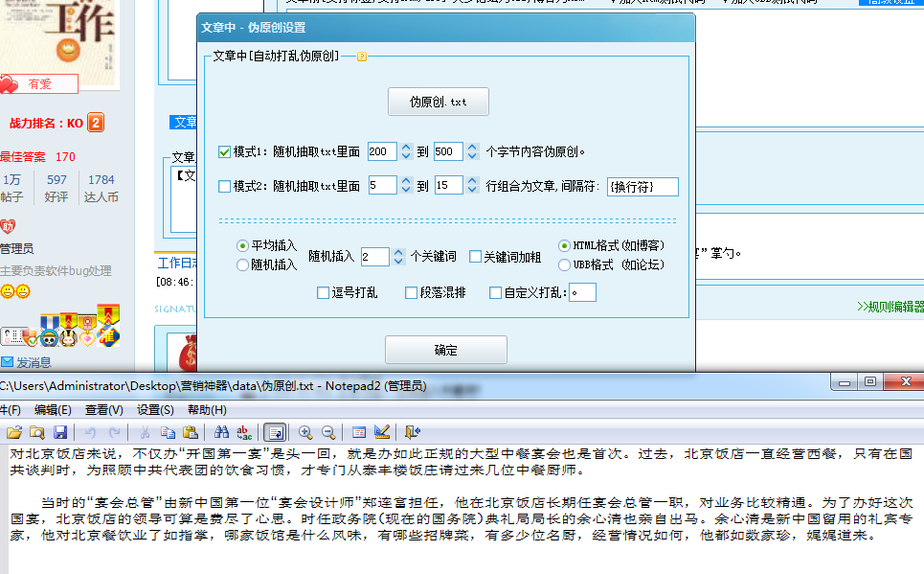Click the 伪原创.txt button

(439, 102)
